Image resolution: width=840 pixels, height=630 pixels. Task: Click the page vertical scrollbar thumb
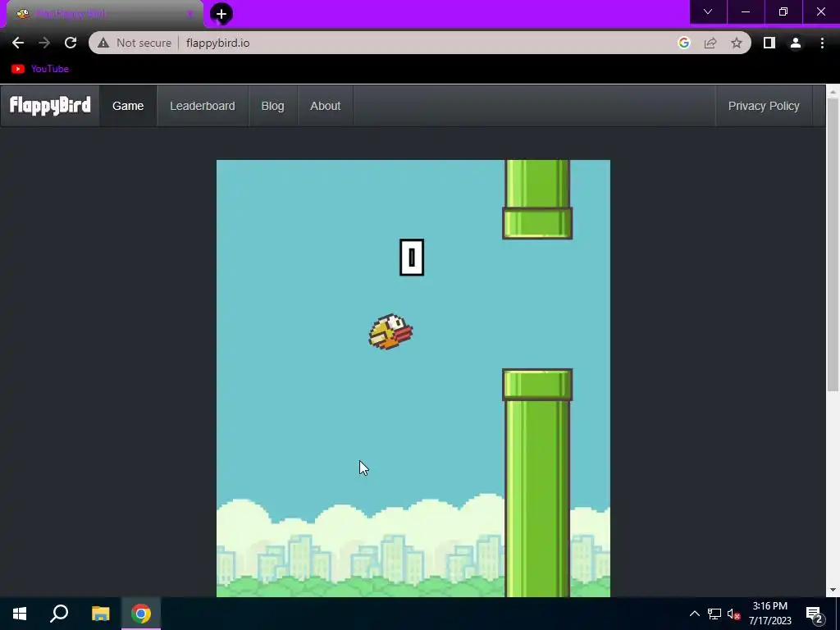(x=833, y=244)
